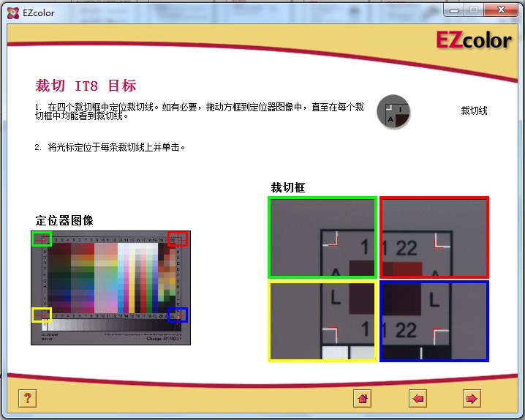Select the blue frame on the locator image

pos(177,315)
